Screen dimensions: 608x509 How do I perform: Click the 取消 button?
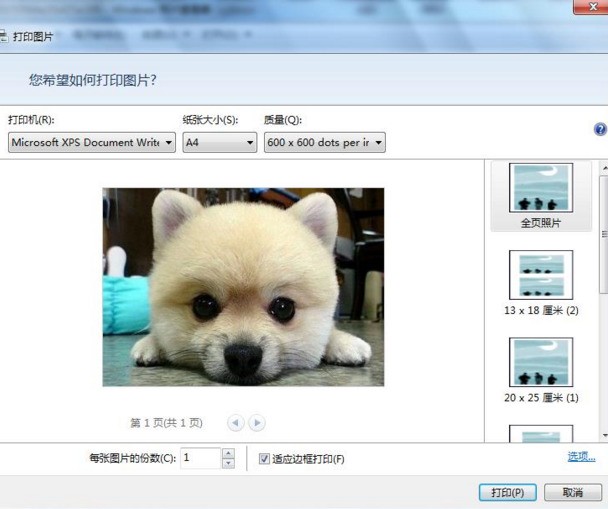point(572,492)
